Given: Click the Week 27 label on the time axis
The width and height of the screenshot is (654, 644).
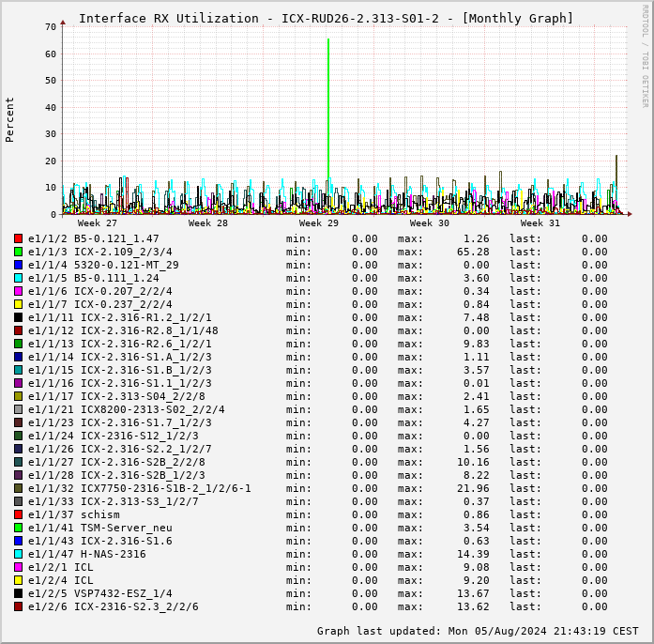Looking at the screenshot, I should click(x=98, y=223).
